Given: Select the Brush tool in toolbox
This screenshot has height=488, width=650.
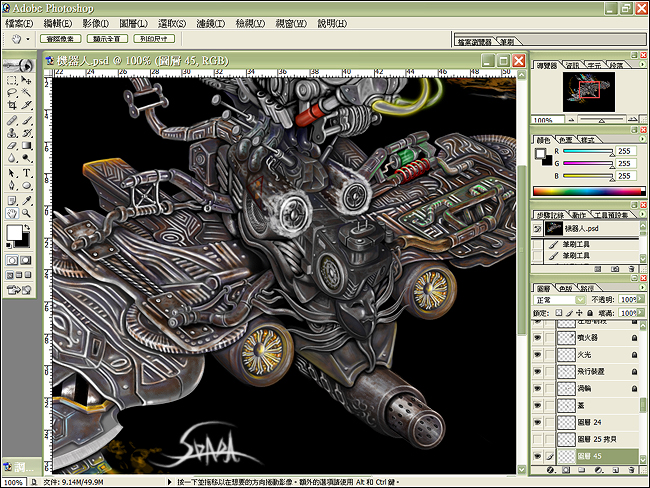Looking at the screenshot, I should coord(26,120).
